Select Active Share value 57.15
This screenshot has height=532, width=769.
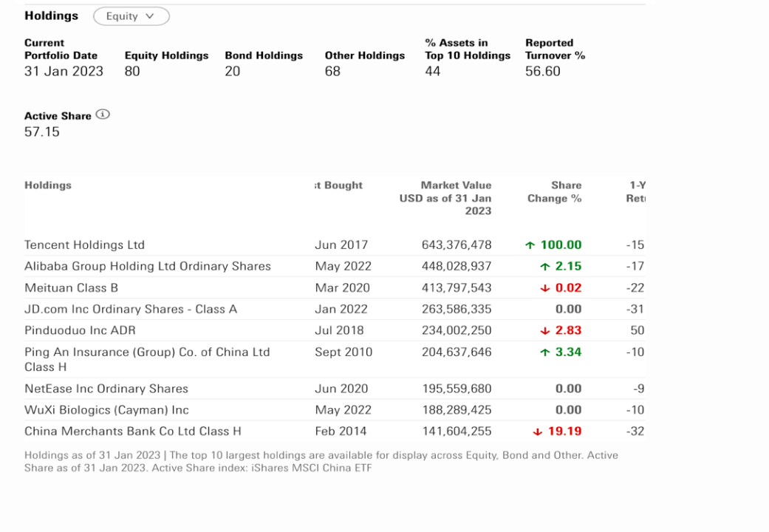pyautogui.click(x=42, y=132)
